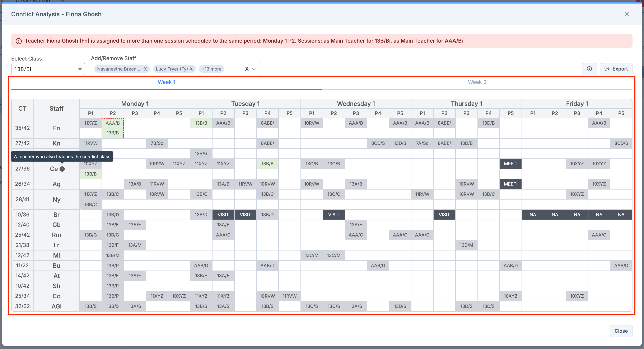Click the info circle icon near Export
The width and height of the screenshot is (644, 349).
pos(589,69)
